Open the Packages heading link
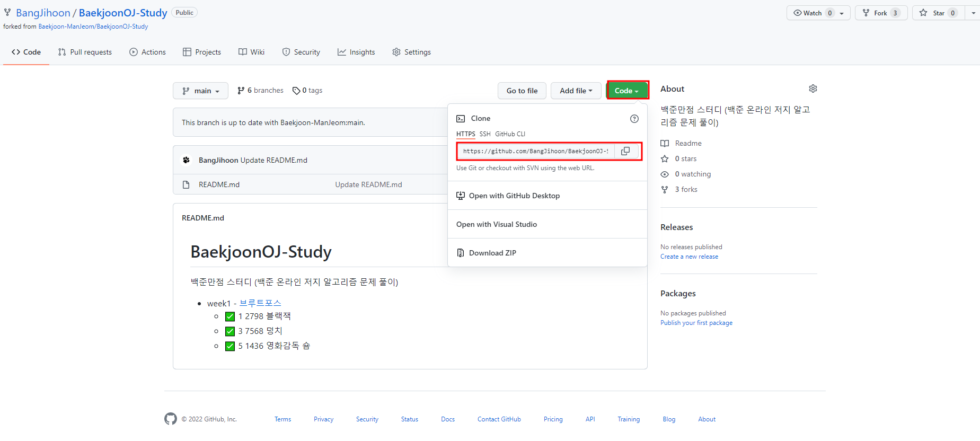980x441 pixels. (678, 293)
